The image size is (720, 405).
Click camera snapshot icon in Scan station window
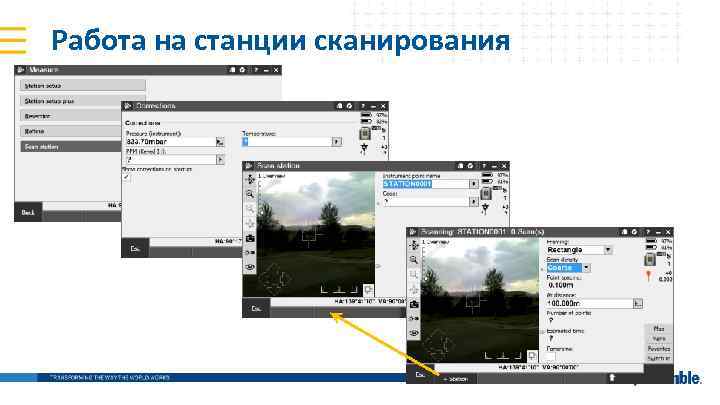coord(250,238)
